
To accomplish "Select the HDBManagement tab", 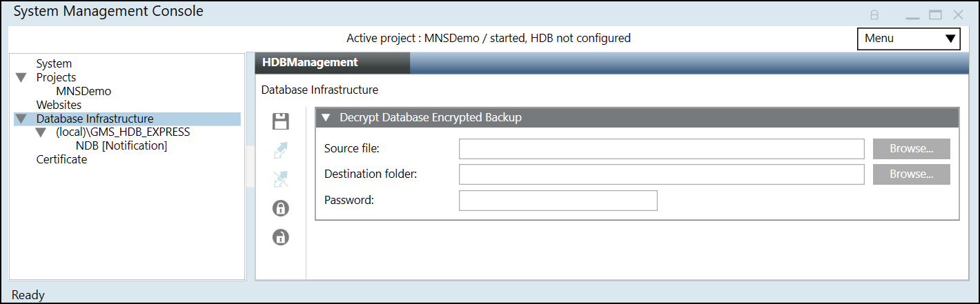I will pos(310,63).
